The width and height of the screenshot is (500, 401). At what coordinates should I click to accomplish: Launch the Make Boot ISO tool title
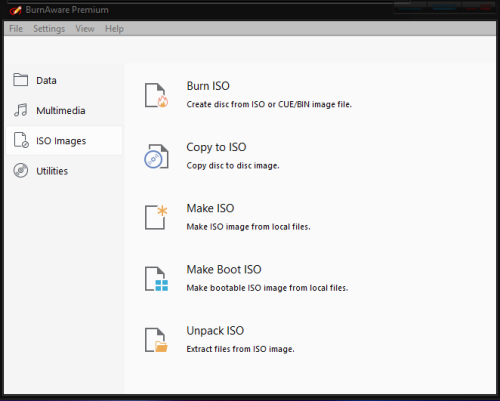click(224, 269)
